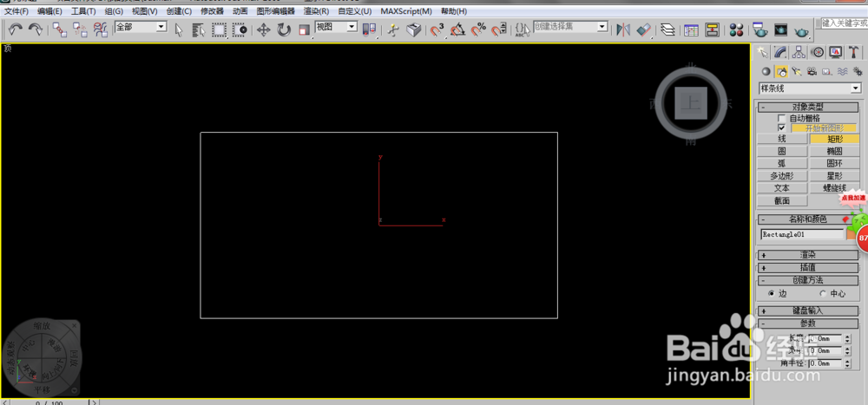Click the 圆 shape button
Viewport: 868px width, 405px height.
782,151
